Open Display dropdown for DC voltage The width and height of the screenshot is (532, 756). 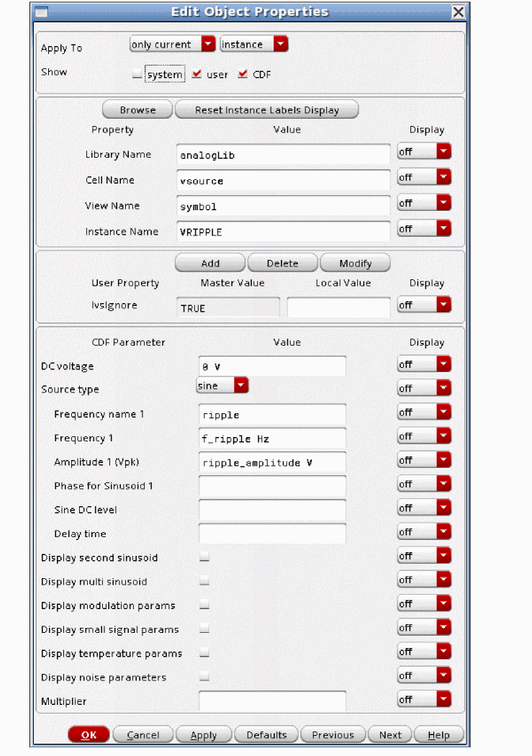tap(424, 364)
